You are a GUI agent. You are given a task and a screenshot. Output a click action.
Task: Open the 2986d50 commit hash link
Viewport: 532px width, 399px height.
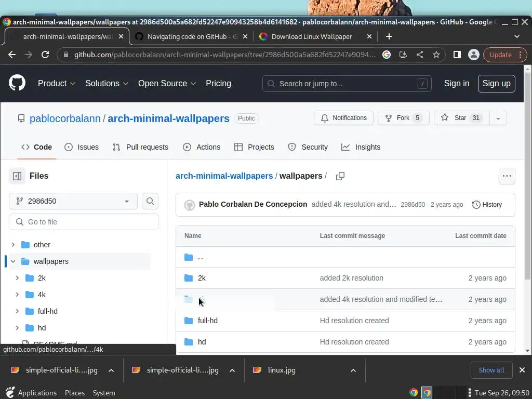coord(413,205)
